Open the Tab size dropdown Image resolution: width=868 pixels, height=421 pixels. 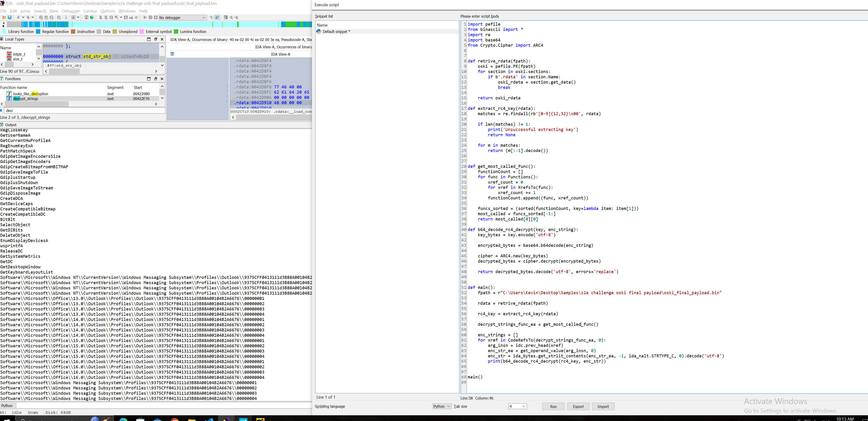coord(518,406)
